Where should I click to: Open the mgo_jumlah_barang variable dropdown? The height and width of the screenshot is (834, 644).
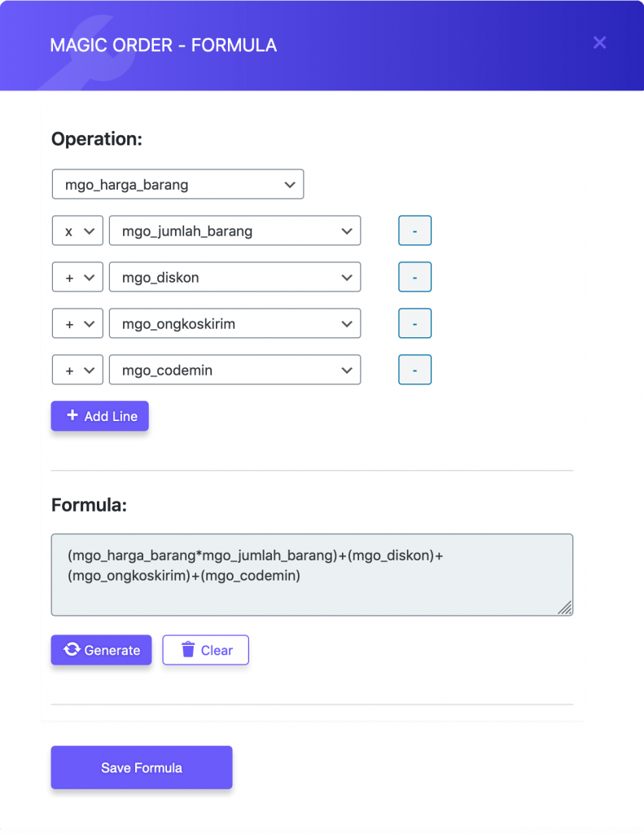[x=234, y=230]
